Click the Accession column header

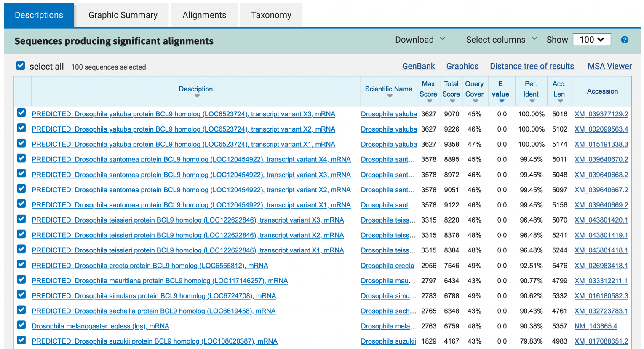point(602,91)
